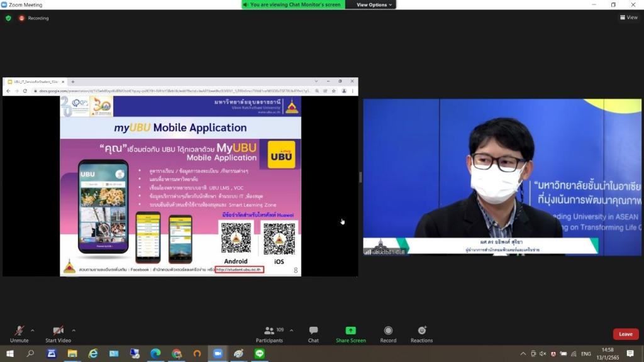Change layout using the View button
644x362 pixels.
click(x=629, y=17)
